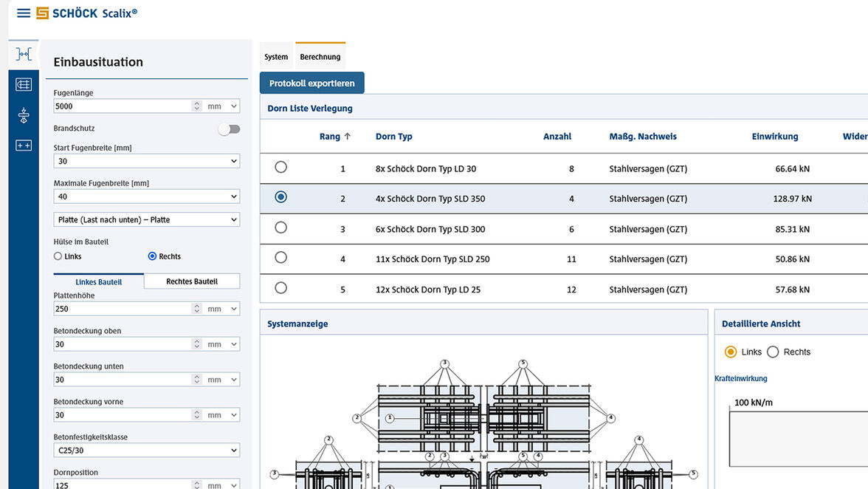Sort table by Rang arrow
Image resolution: width=868 pixels, height=489 pixels.
(x=348, y=137)
